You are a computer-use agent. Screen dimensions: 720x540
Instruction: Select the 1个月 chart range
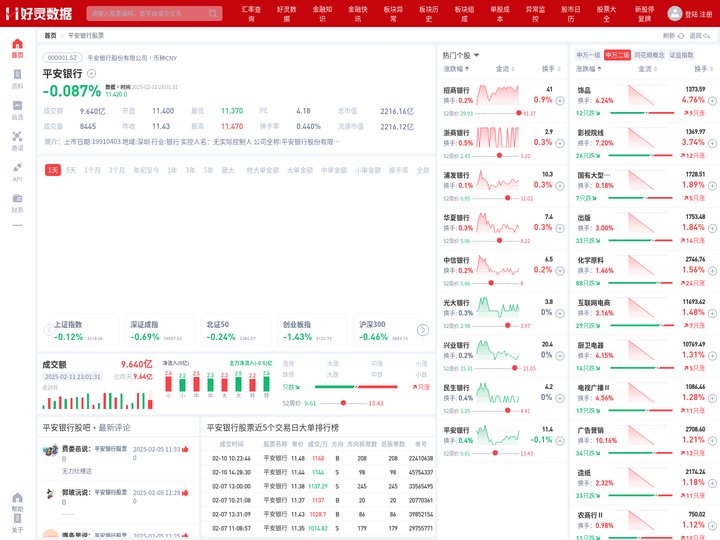pos(92,170)
